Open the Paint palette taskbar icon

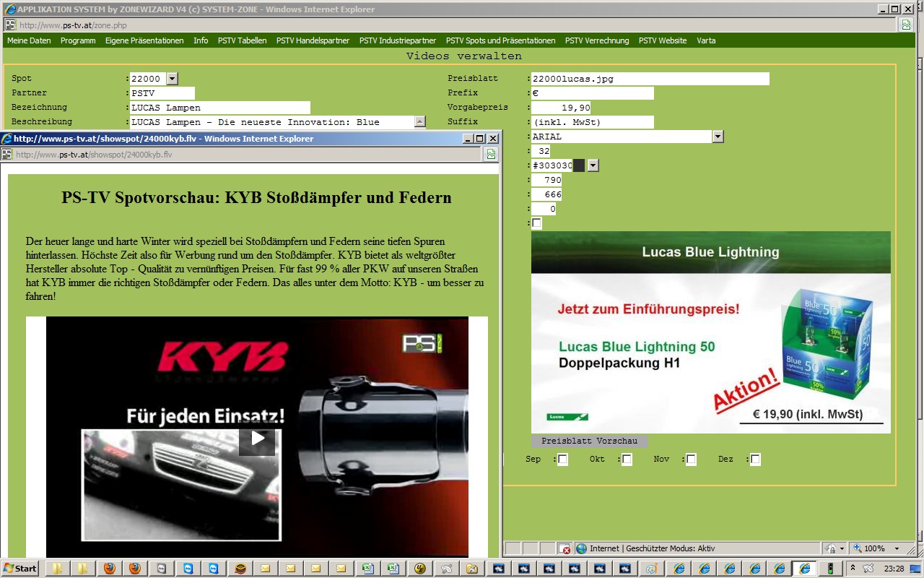(651, 569)
